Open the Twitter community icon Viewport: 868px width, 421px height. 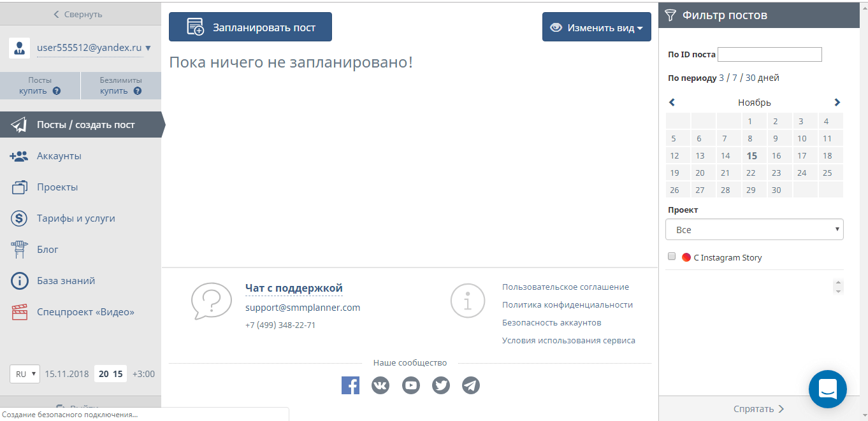[x=441, y=385]
